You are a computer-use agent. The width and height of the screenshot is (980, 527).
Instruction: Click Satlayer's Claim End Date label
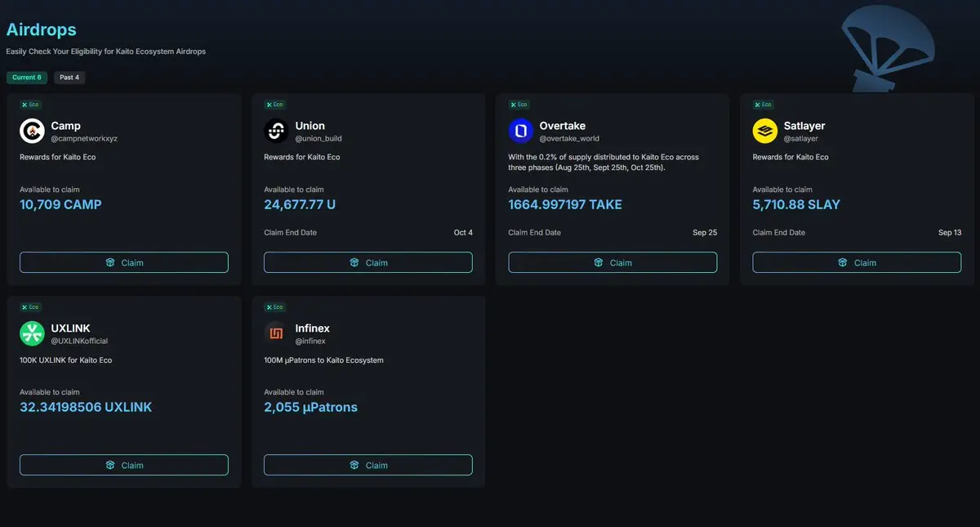click(778, 233)
